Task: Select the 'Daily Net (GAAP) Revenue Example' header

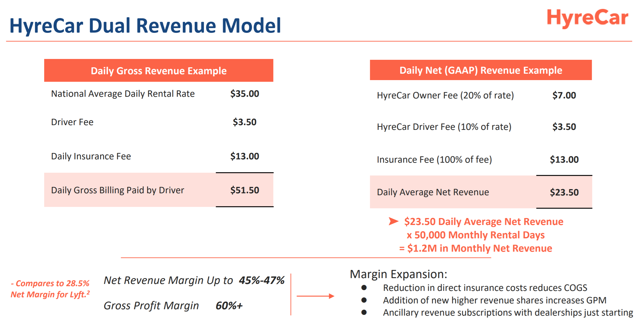Action: pos(481,70)
